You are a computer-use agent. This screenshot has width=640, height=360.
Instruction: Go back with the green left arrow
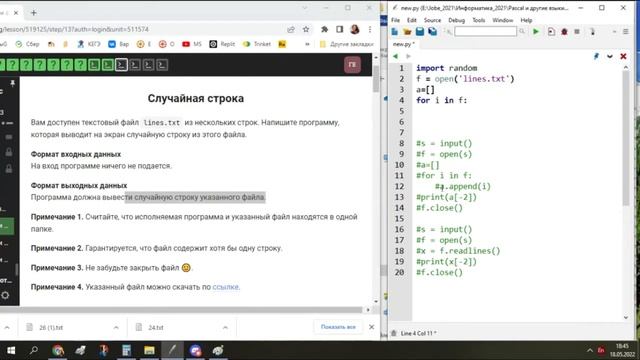[395, 56]
